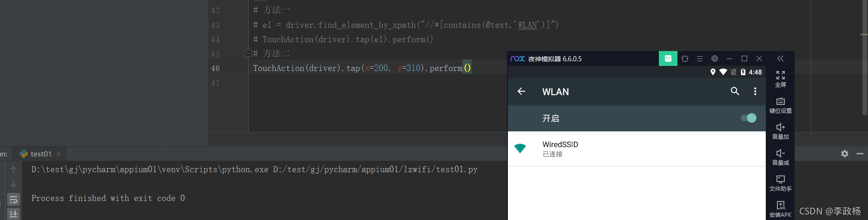The image size is (868, 220).
Task: Collapse Nox sidebar with double chevron
Action: pos(780,58)
